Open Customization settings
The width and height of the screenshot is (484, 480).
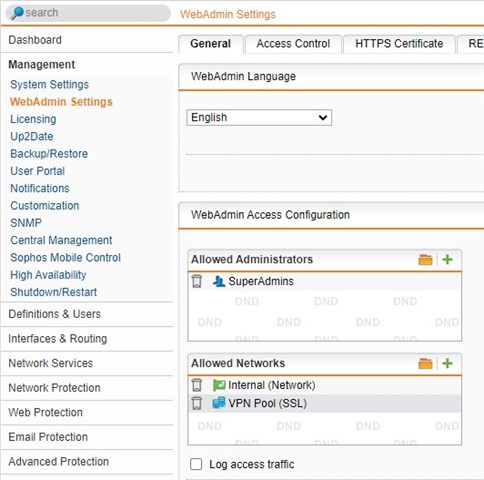point(45,206)
